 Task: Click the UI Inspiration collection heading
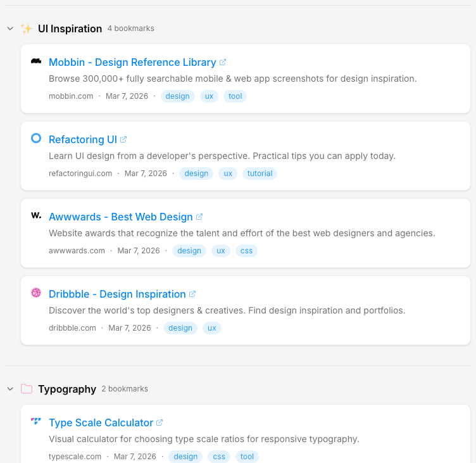(x=70, y=29)
